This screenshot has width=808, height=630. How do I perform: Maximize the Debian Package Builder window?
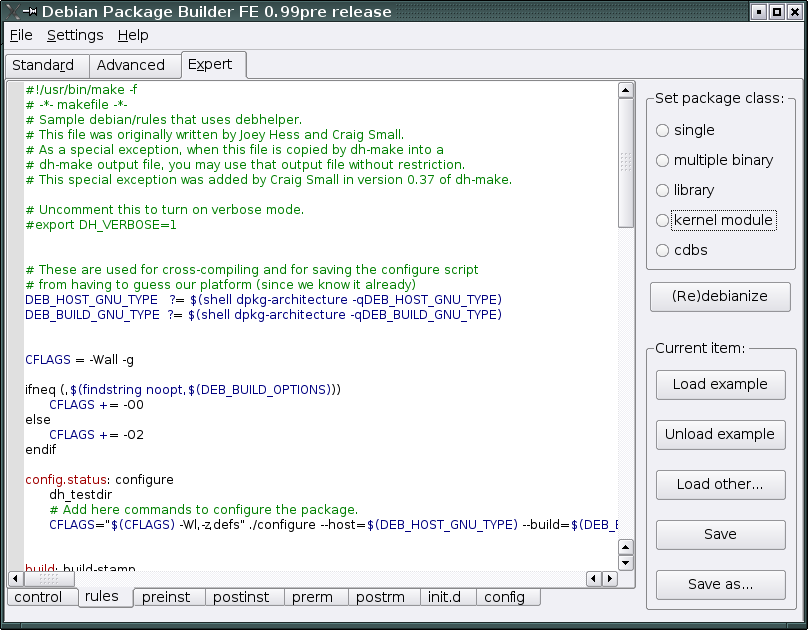[777, 12]
